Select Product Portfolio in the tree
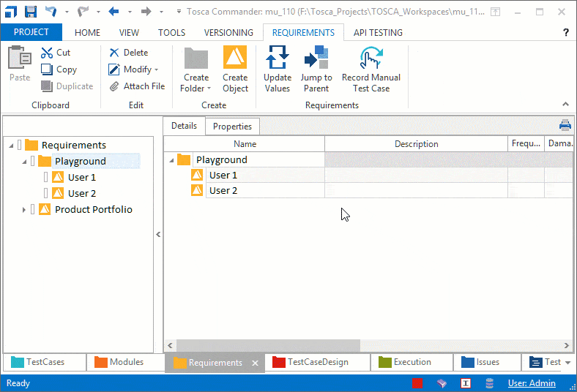 tap(94, 209)
